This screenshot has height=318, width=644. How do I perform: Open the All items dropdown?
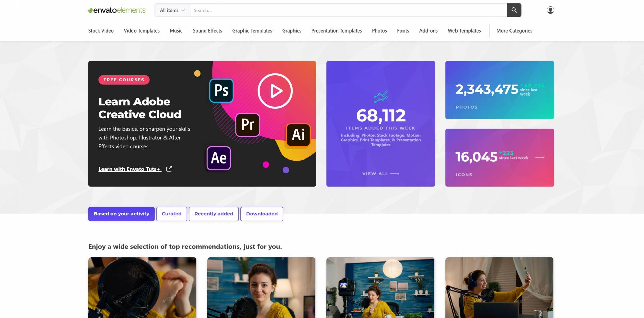pos(172,10)
